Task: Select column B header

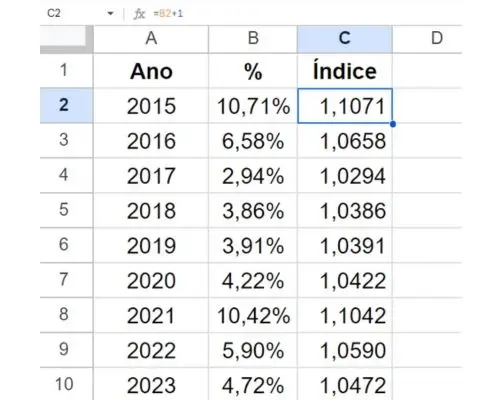Action: [253, 39]
